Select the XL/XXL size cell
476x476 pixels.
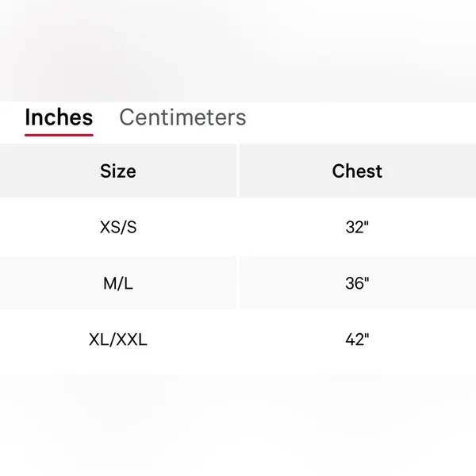click(118, 340)
